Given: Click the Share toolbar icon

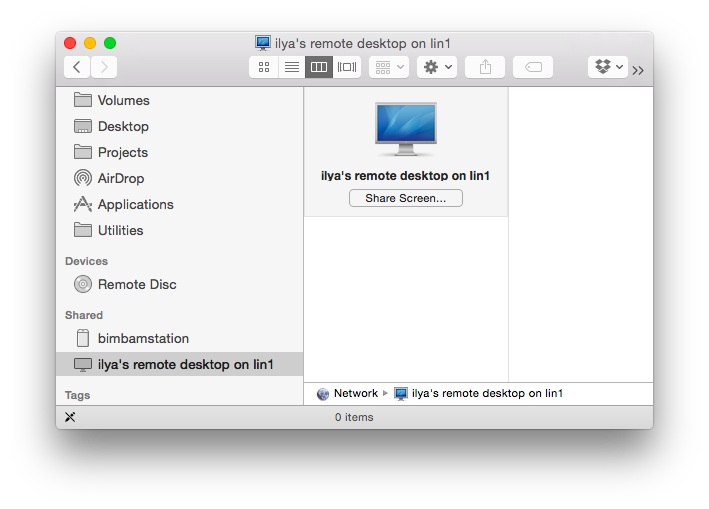Looking at the screenshot, I should click(x=485, y=67).
